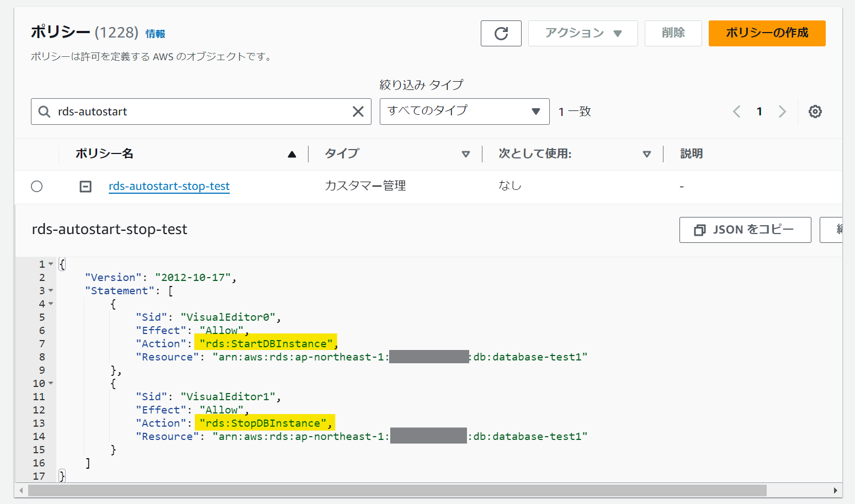Collapse the fold arrow at line 4
The height and width of the screenshot is (504, 855).
(51, 304)
